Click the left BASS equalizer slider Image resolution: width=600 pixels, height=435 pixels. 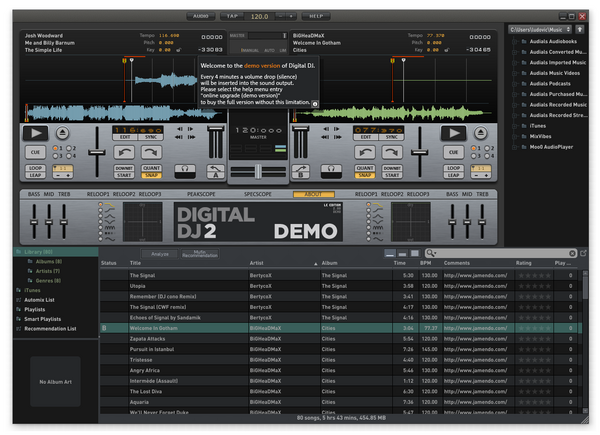click(34, 222)
